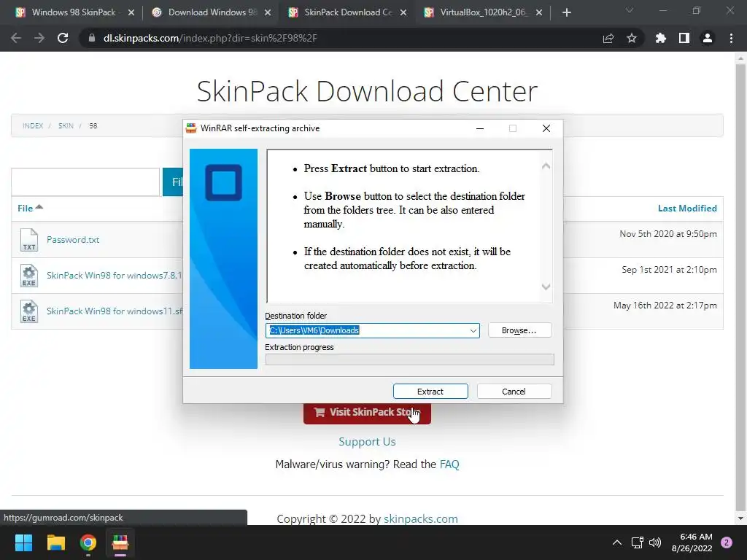747x560 pixels.
Task: Toggle the Chrome side panel icon
Action: (684, 38)
